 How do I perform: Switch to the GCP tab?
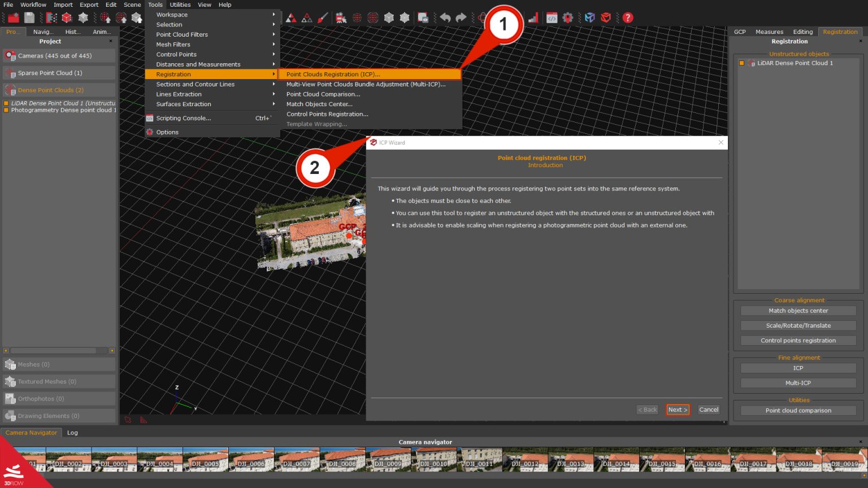(x=740, y=32)
